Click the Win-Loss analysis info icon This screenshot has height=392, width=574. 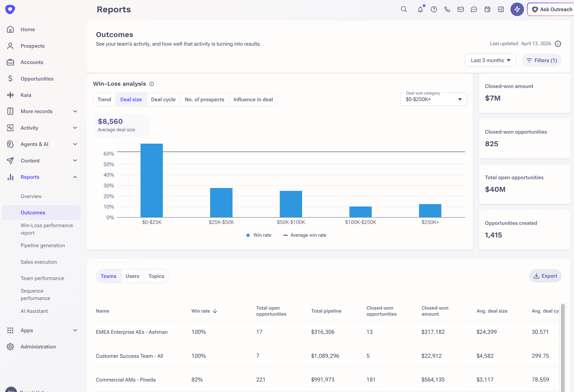pos(152,84)
